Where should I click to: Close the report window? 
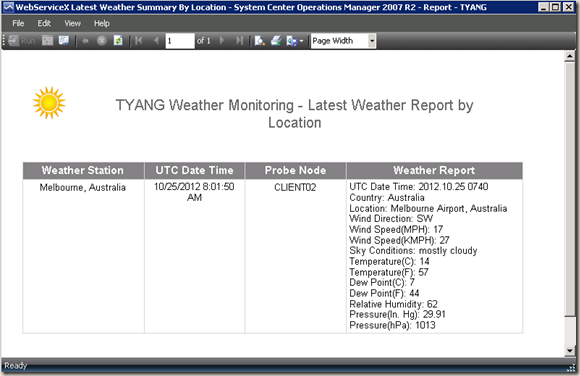coord(569,7)
